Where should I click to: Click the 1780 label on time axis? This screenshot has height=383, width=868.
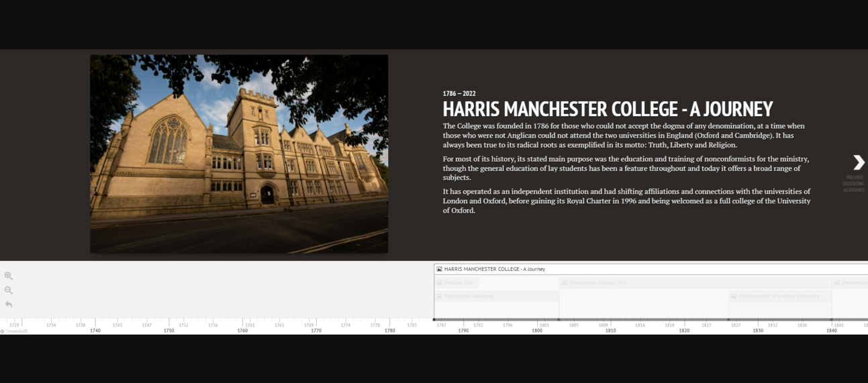coord(389,331)
